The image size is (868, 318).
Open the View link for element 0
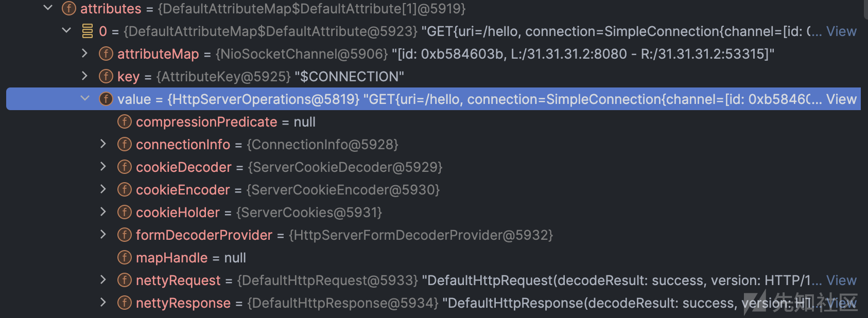[x=841, y=31]
